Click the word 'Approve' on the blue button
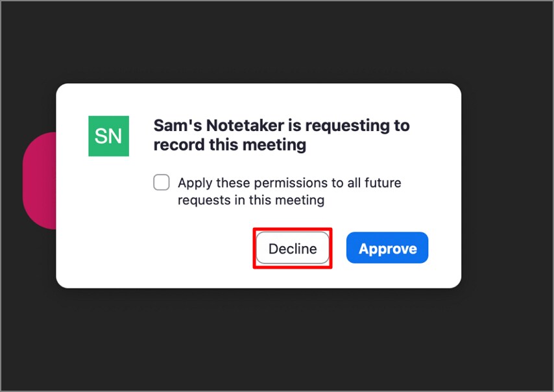Screen dimensions: 554x392 387,249
